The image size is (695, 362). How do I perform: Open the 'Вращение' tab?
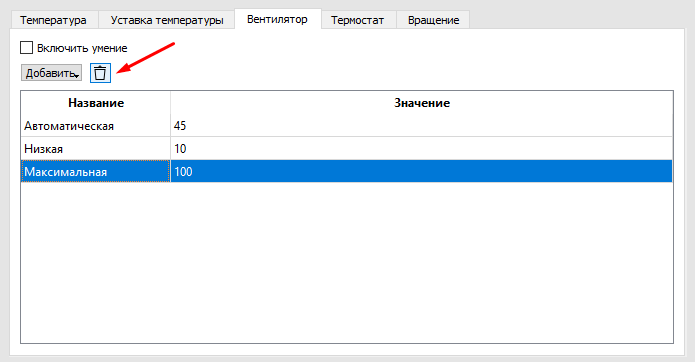click(433, 20)
